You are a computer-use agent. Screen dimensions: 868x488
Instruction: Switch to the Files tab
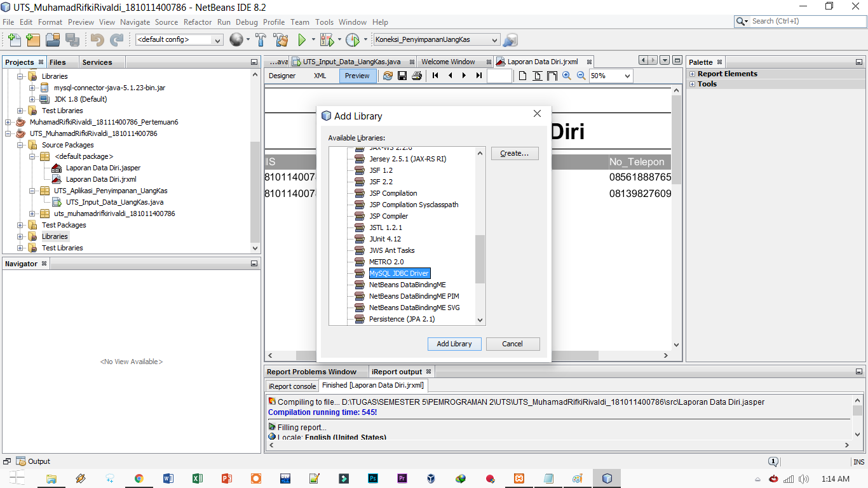[58, 62]
